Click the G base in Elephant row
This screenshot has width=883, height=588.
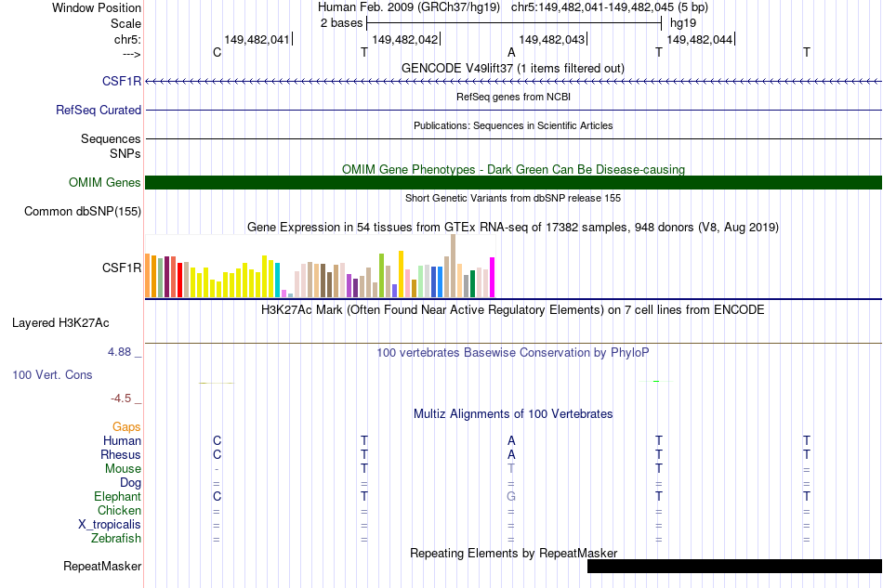click(x=511, y=496)
